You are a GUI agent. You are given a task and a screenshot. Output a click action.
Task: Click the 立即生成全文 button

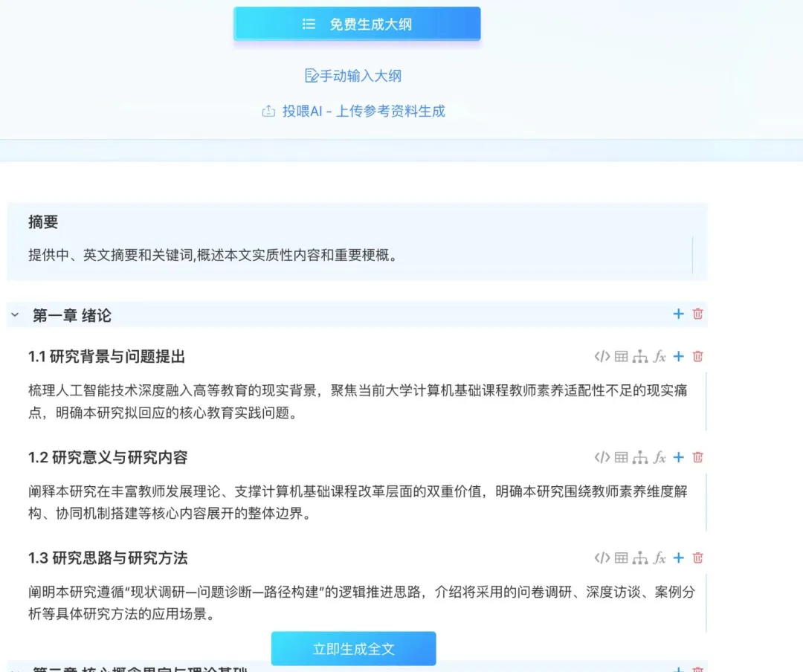tap(354, 649)
